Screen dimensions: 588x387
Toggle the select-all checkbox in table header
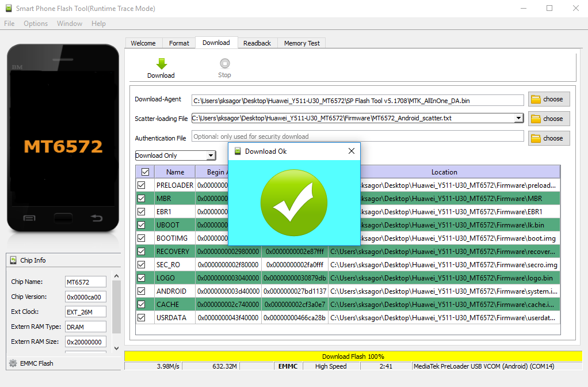[145, 172]
